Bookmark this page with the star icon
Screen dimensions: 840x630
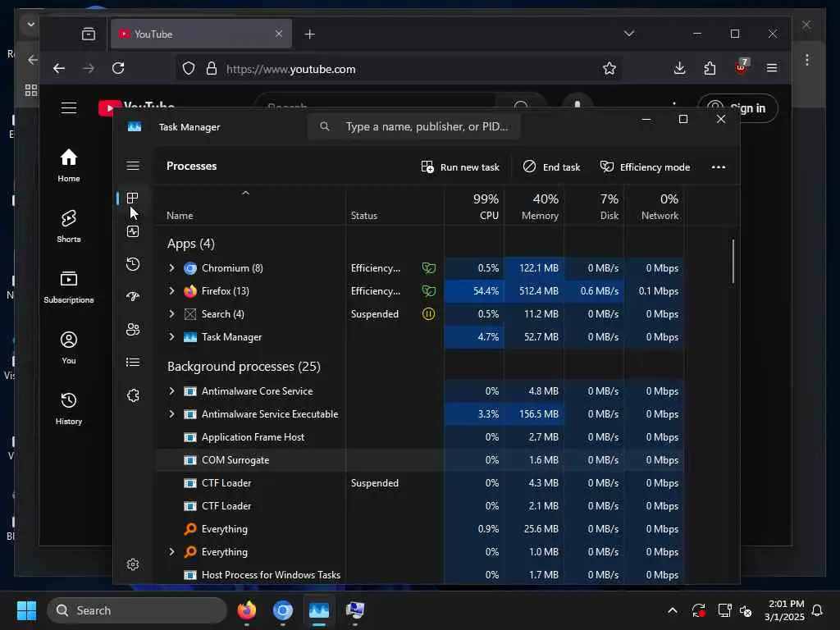pyautogui.click(x=609, y=69)
